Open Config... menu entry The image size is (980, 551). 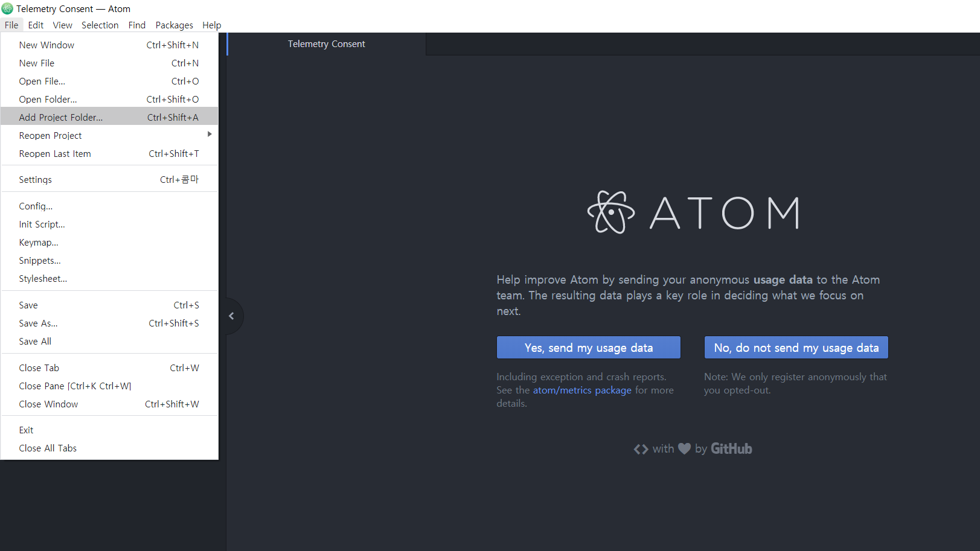pos(109,206)
